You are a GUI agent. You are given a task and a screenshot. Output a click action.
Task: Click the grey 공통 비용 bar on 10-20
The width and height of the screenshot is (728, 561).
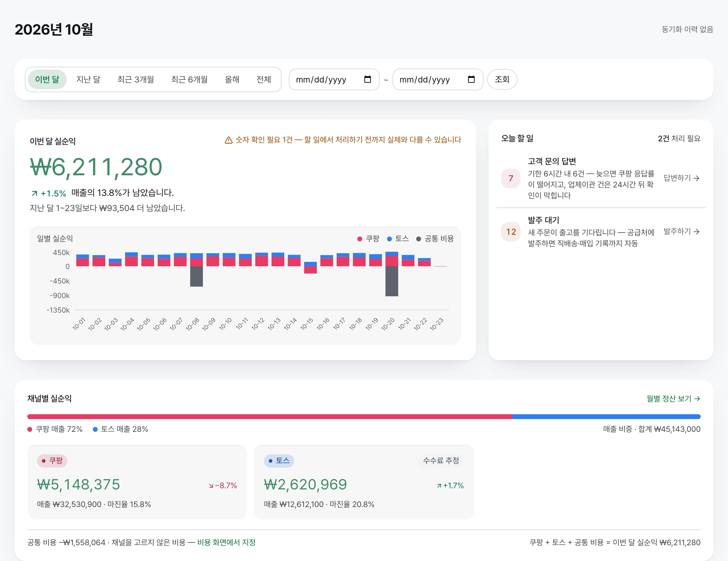pyautogui.click(x=392, y=281)
